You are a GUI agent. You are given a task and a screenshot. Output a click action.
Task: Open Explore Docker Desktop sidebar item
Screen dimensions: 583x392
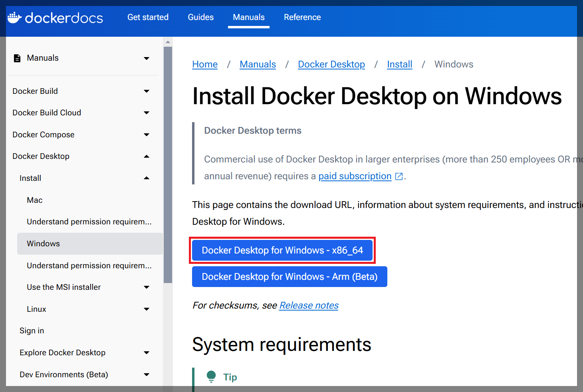[63, 352]
